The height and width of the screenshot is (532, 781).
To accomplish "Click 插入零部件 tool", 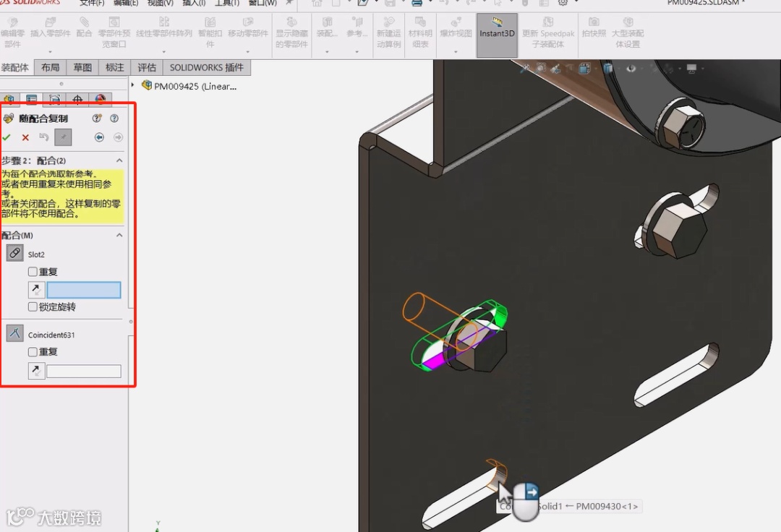I will click(x=51, y=28).
